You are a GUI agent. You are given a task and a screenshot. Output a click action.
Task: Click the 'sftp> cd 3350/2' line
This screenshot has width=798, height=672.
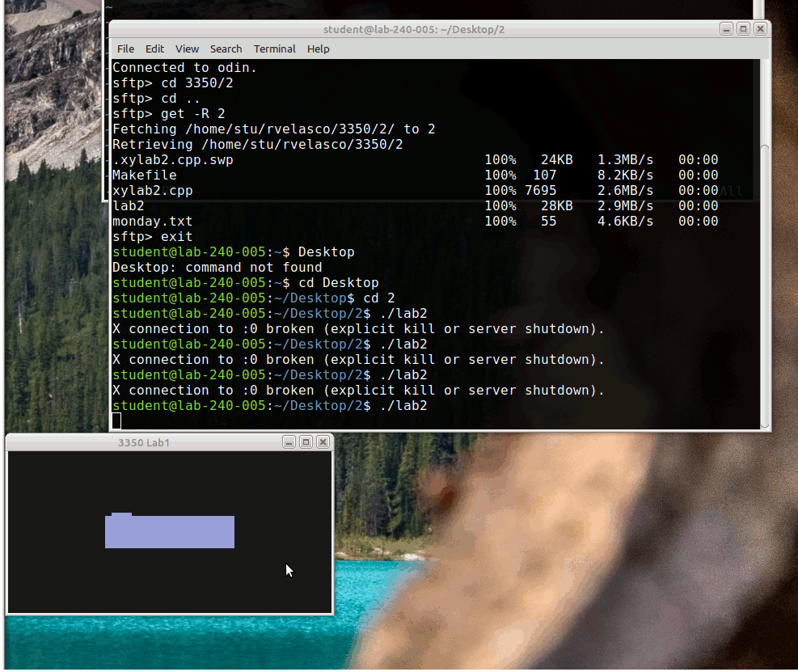[172, 83]
